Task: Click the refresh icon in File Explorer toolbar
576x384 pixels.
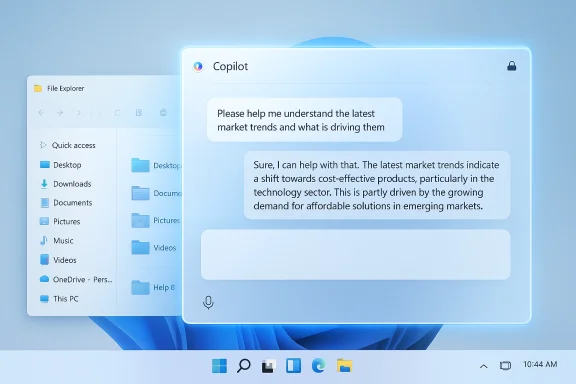Action: (117, 113)
